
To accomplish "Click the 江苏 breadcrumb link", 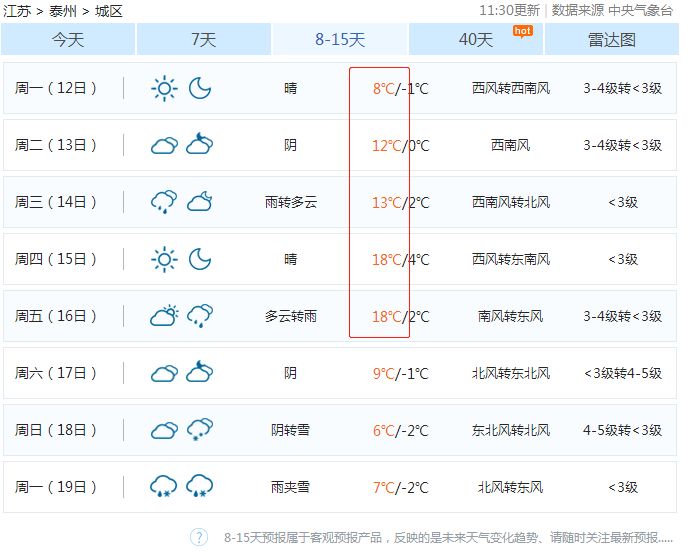I will point(17,11).
